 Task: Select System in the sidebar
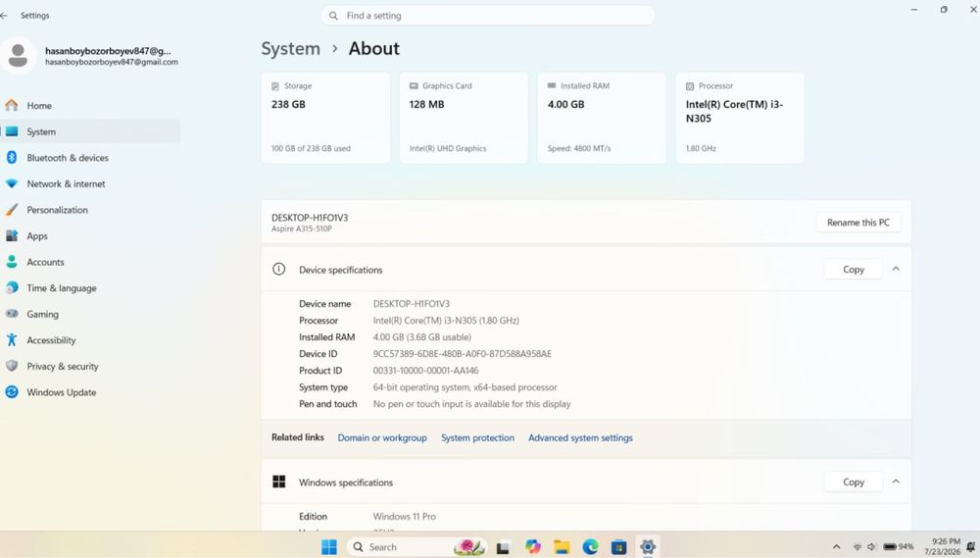(90, 131)
